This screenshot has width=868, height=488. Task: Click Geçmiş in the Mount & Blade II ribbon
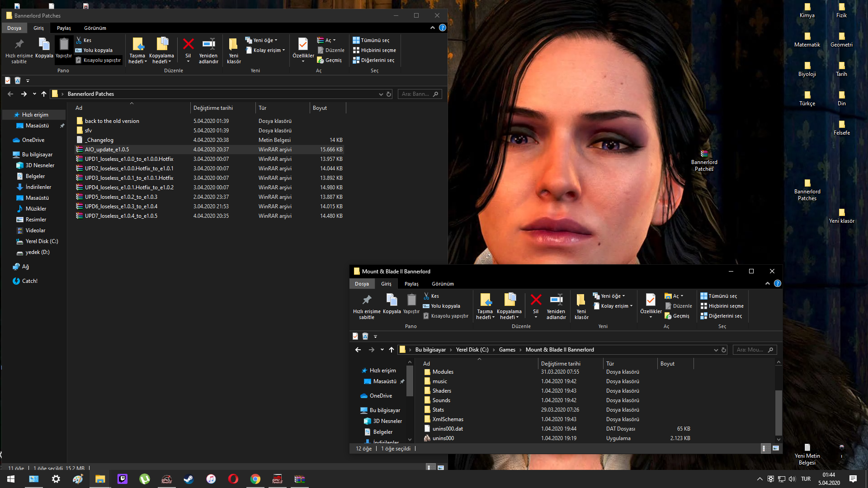pos(677,316)
